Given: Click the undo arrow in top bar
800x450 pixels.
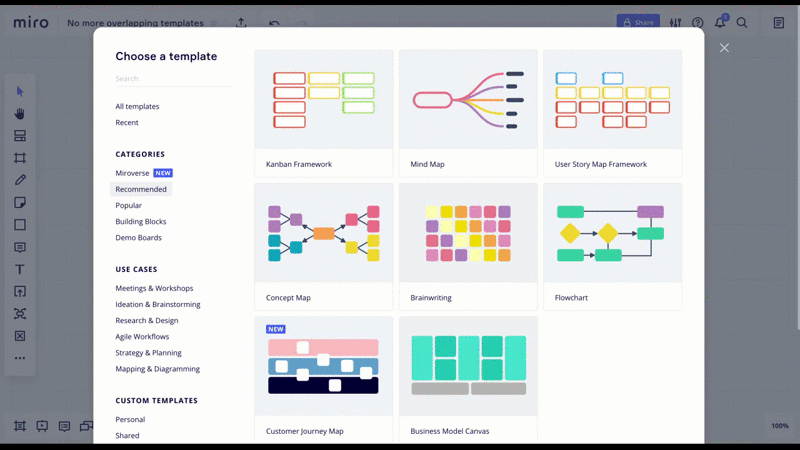Looking at the screenshot, I should pyautogui.click(x=274, y=23).
